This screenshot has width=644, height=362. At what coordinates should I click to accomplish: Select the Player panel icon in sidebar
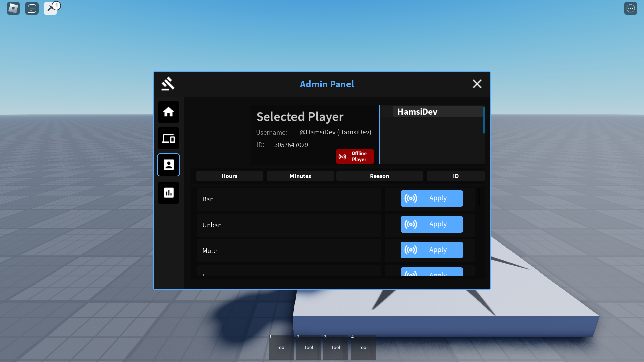point(168,165)
